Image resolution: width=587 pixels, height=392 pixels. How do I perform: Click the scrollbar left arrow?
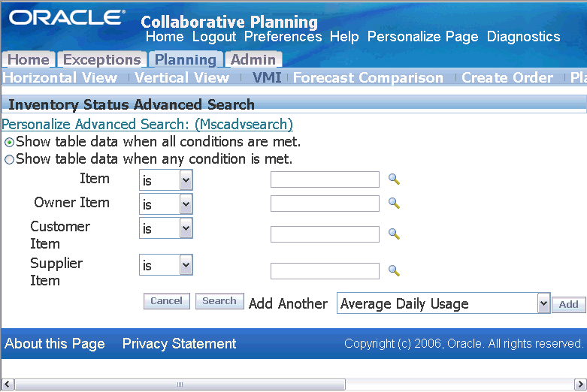(x=8, y=384)
